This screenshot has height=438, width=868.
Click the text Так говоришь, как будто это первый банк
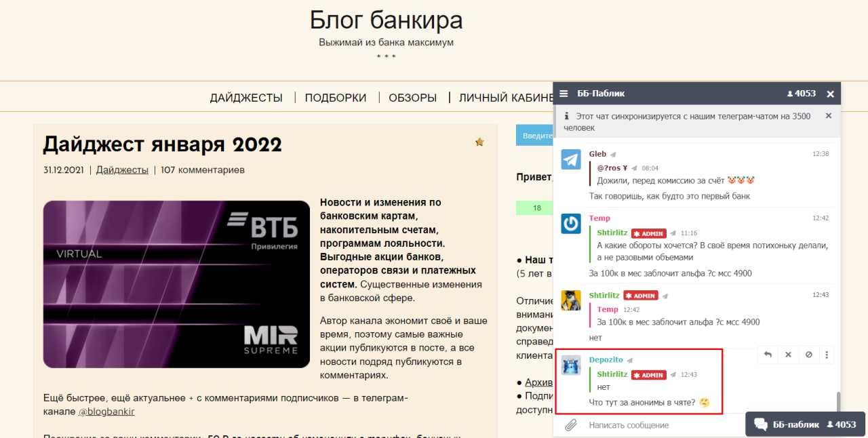coord(669,196)
